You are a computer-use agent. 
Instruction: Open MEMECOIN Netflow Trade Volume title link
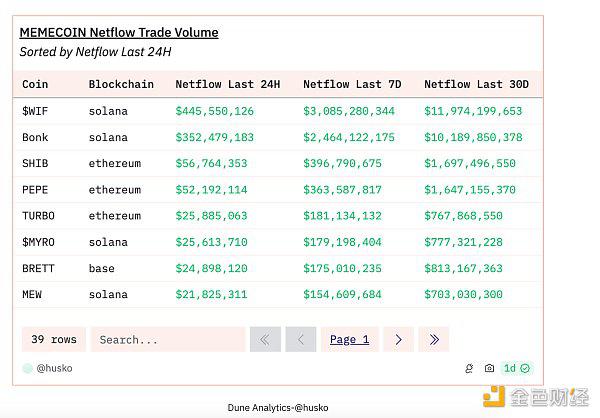tap(119, 33)
